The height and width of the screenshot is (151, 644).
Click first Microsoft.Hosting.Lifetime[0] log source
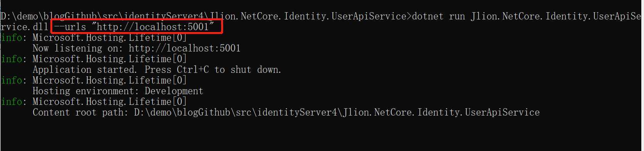point(110,38)
